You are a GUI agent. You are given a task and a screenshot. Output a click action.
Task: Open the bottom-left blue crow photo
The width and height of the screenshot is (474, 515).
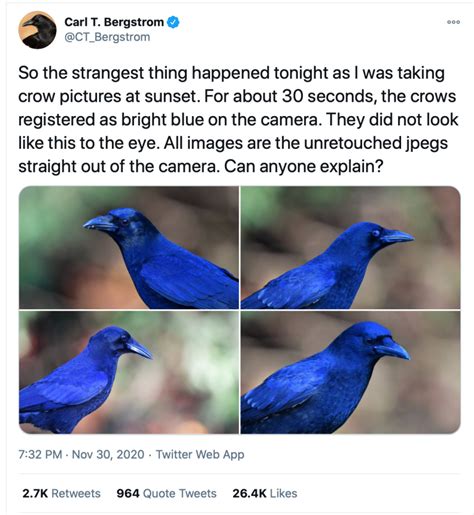point(129,372)
